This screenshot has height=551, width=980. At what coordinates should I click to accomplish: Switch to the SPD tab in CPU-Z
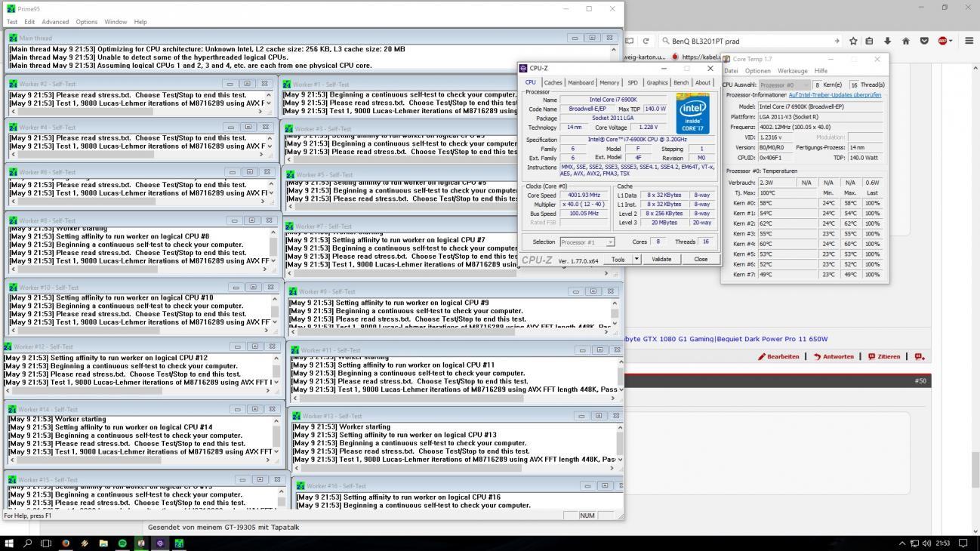point(633,82)
